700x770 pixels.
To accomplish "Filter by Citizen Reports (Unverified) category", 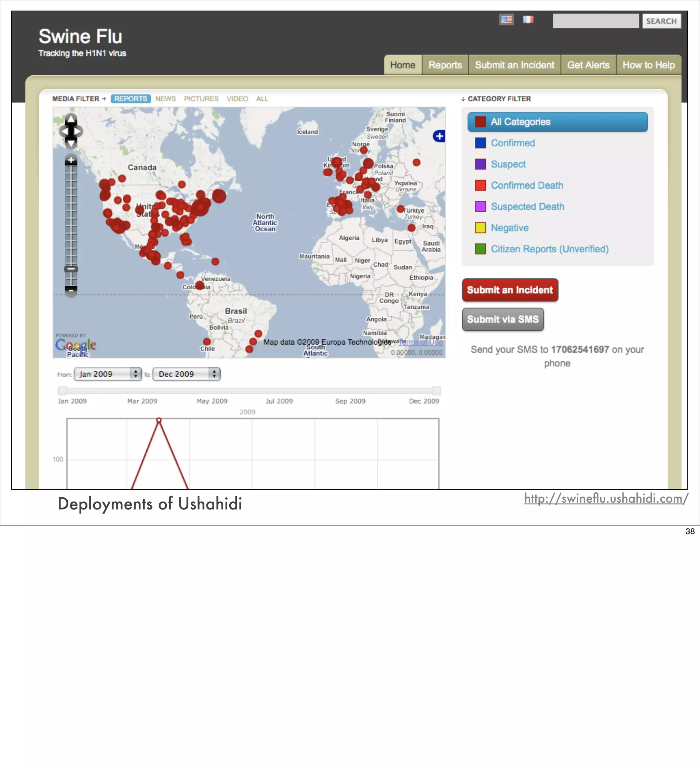I will (550, 249).
